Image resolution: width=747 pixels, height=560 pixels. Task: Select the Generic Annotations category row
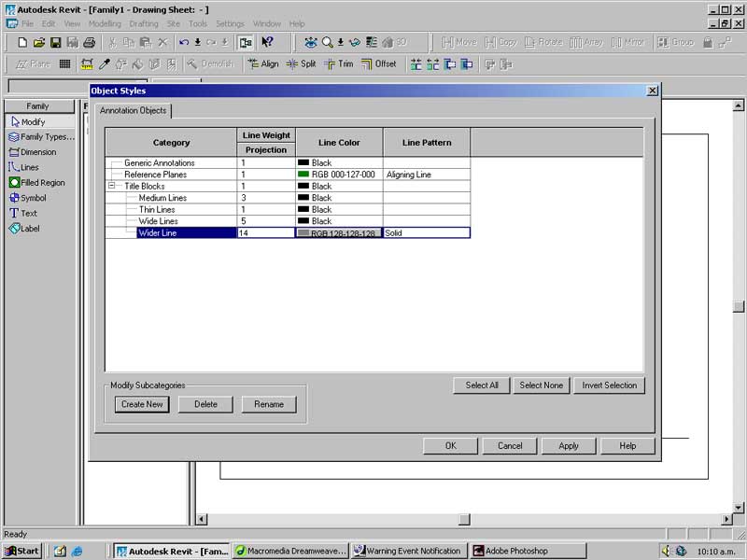click(x=160, y=162)
